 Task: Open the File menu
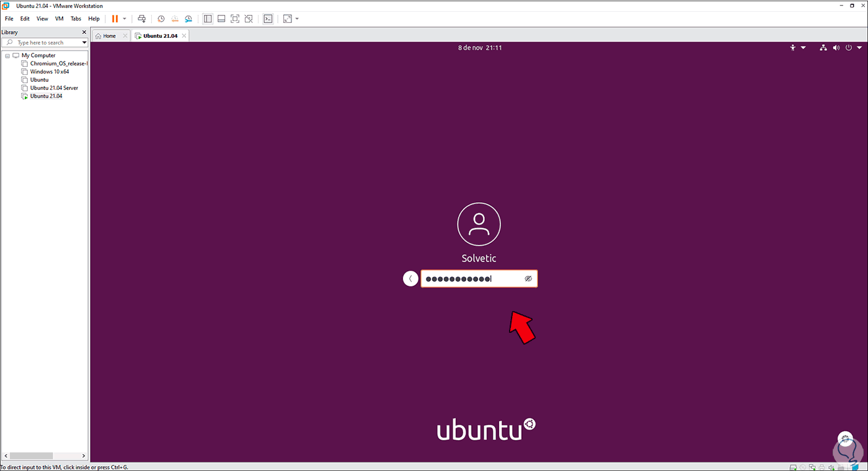[9, 19]
